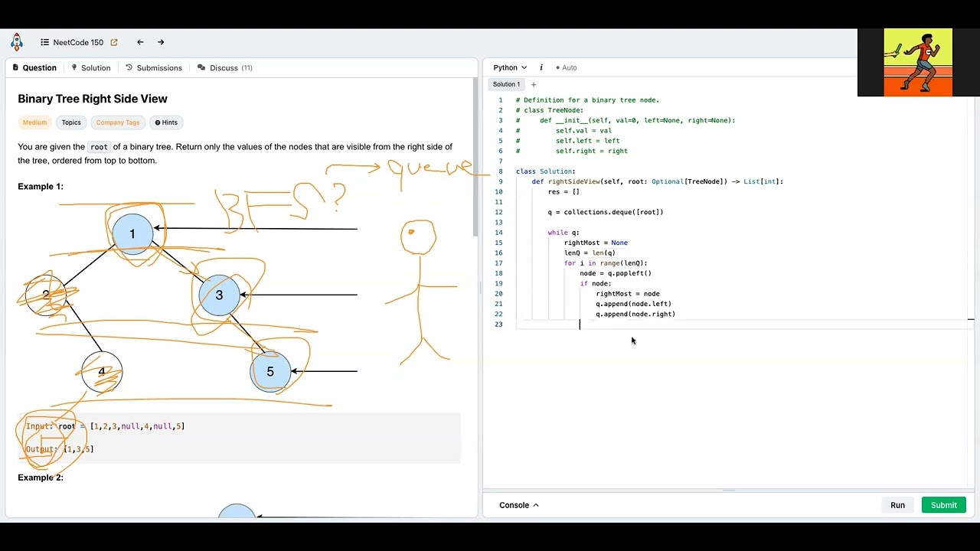980x551 pixels.
Task: Click tree node 5 in the diagram
Action: 270,372
